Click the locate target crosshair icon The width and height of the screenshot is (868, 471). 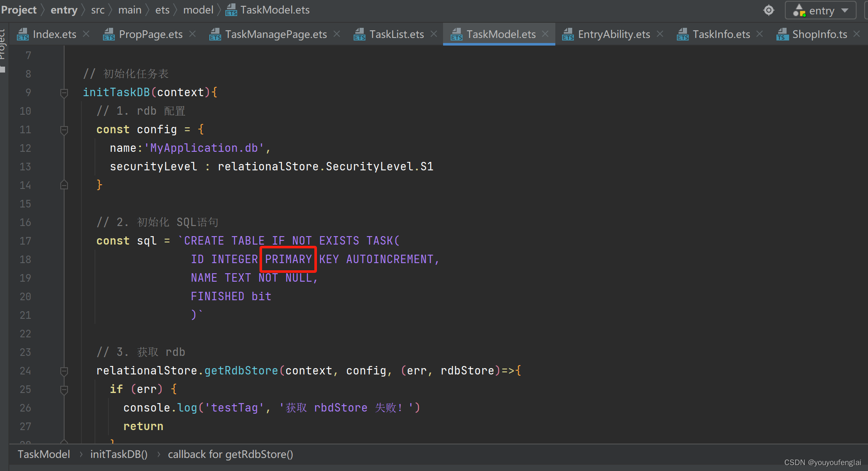[x=769, y=10]
